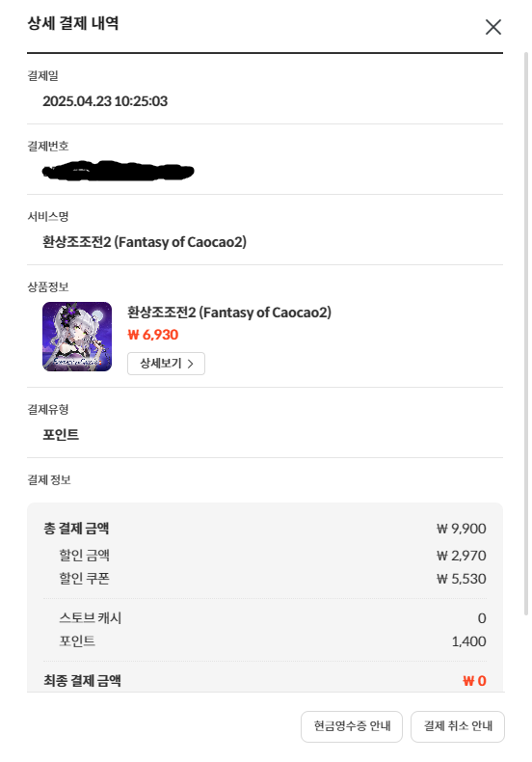Click the red ₩ 6,930 product price
This screenshot has height=762, width=532.
[x=153, y=335]
